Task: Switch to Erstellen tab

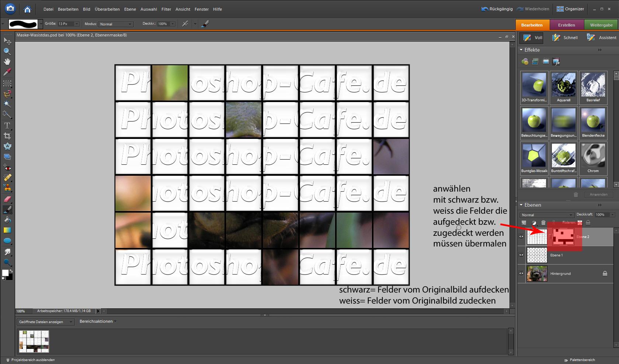Action: pyautogui.click(x=567, y=25)
